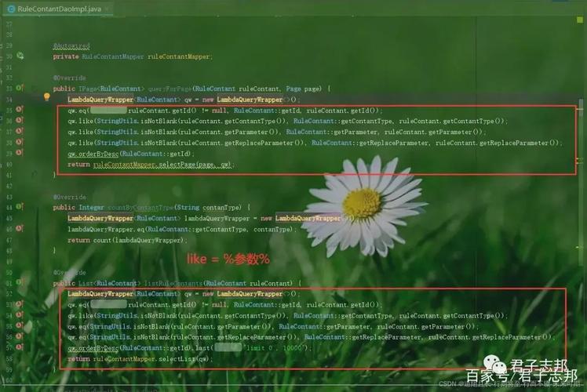587x392 pixels.
Task: Click line number 41 in the gutter
Action: [9, 176]
